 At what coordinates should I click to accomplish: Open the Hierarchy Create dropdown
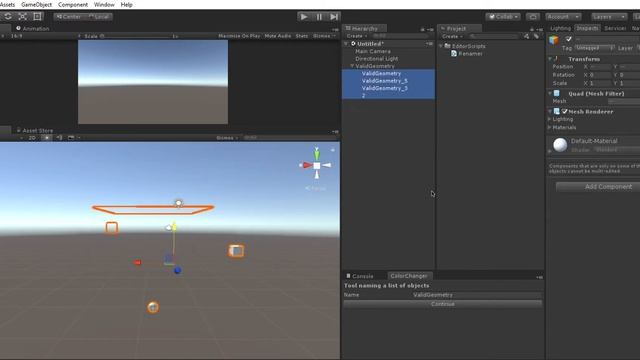point(357,36)
